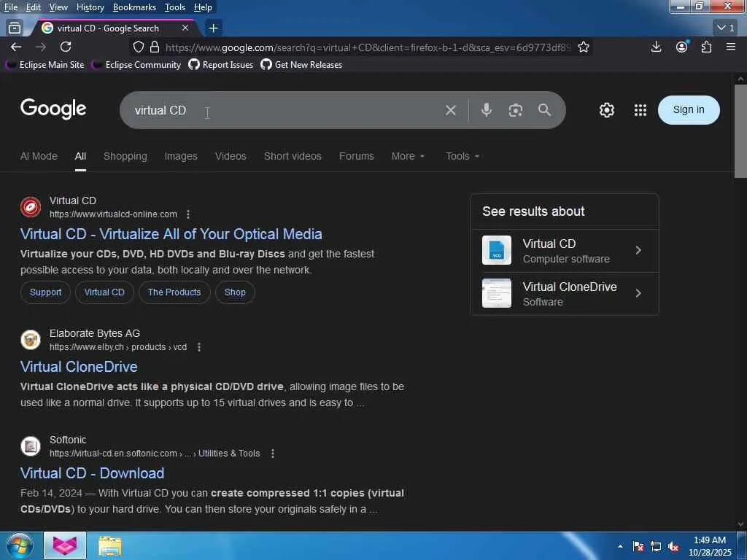The height and width of the screenshot is (560, 747).
Task: Open options dots for elby.ch result
Action: tap(199, 347)
